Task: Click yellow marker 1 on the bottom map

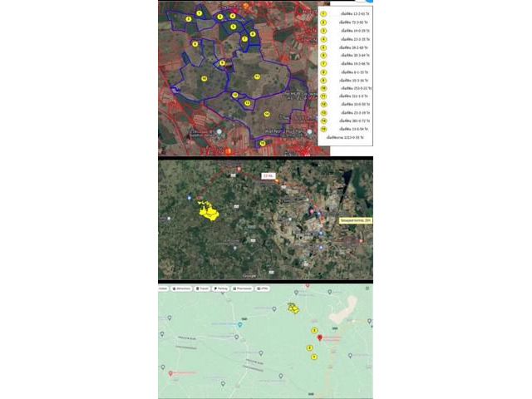Action: (x=314, y=357)
